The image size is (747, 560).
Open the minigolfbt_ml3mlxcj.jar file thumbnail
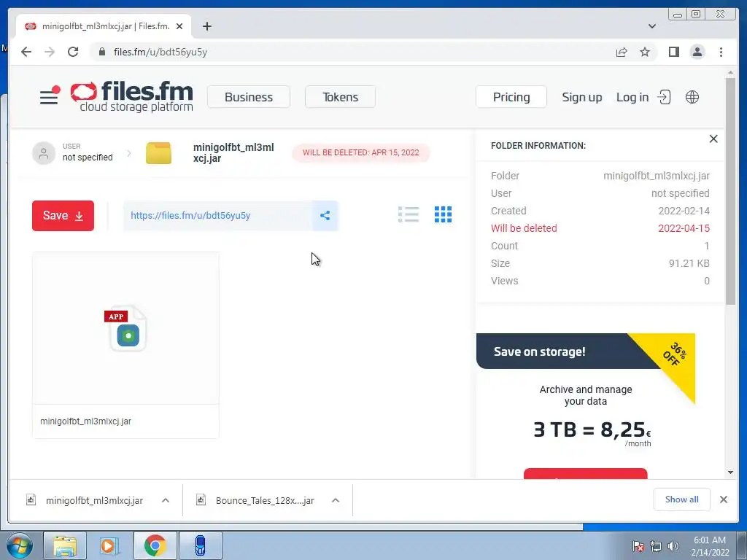125,328
